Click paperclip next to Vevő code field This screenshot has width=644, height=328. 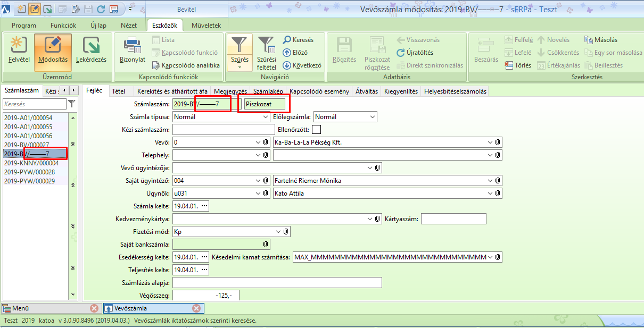266,142
